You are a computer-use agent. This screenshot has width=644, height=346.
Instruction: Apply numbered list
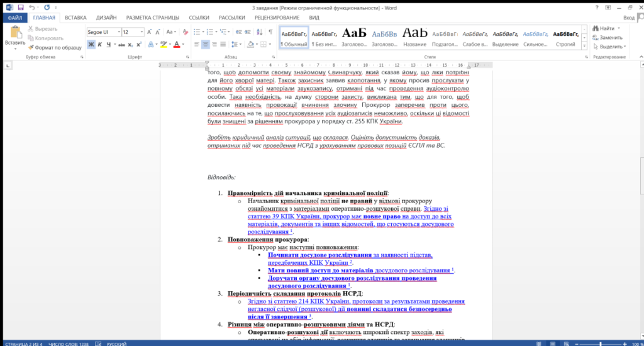click(x=210, y=32)
